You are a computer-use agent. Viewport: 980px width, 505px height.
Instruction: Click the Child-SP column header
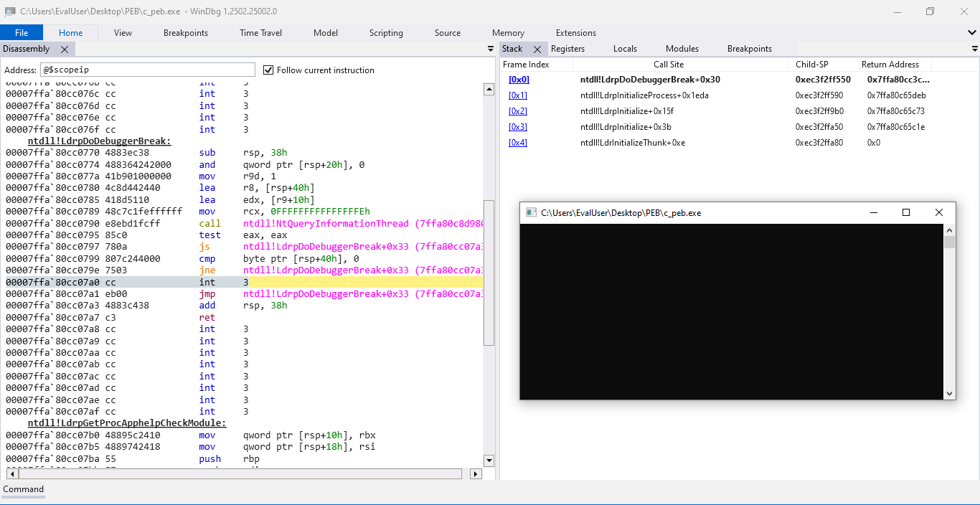click(812, 65)
